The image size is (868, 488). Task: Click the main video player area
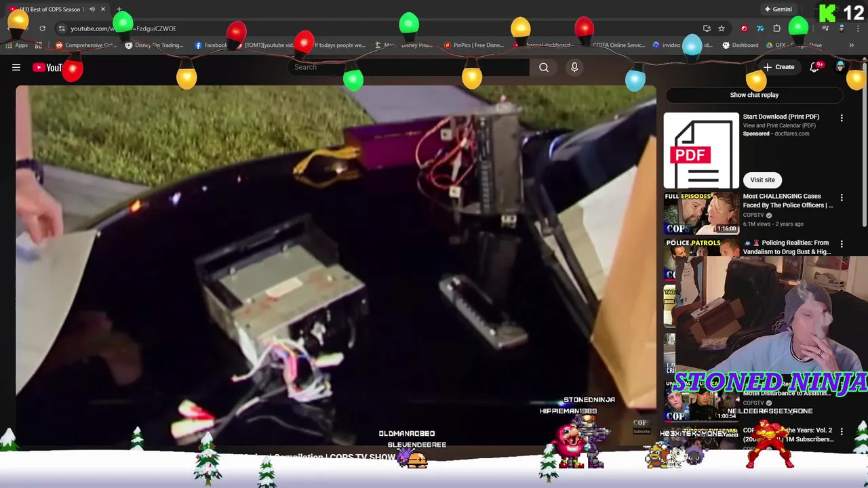pos(336,266)
